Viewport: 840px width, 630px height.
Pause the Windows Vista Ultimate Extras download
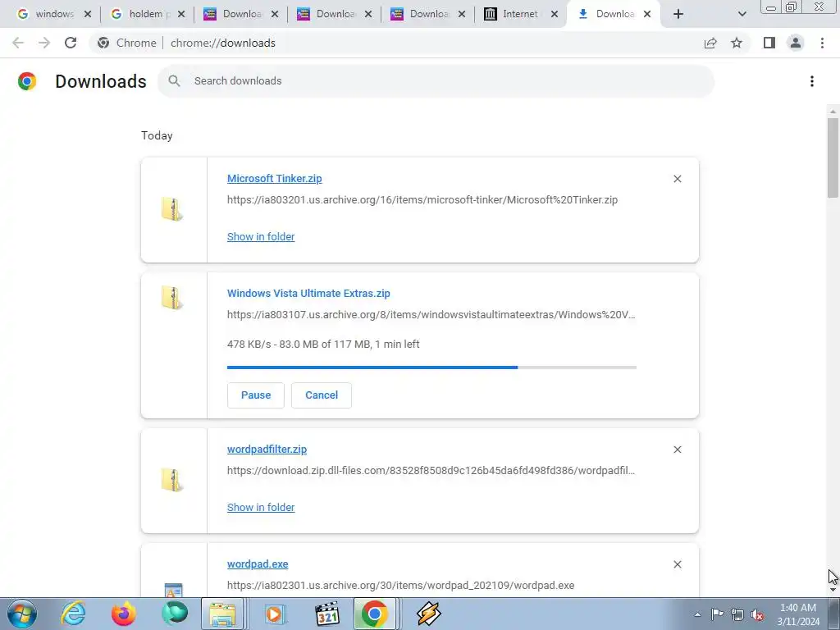tap(256, 395)
